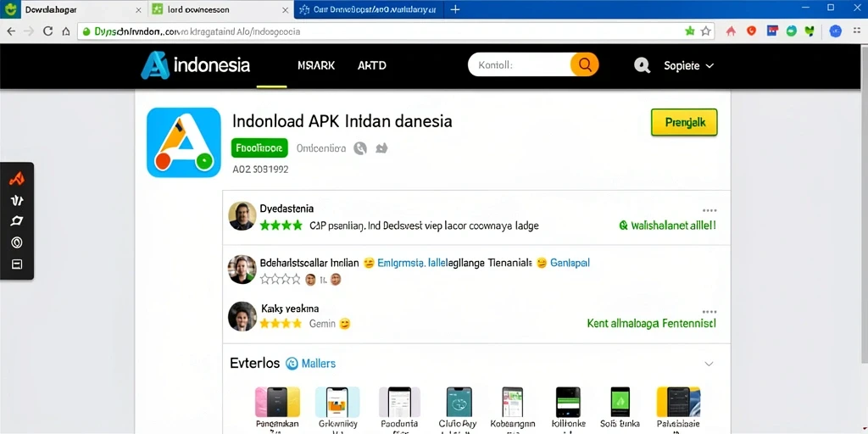Click the A02 5031992 version text
This screenshot has width=868, height=434.
pos(260,170)
